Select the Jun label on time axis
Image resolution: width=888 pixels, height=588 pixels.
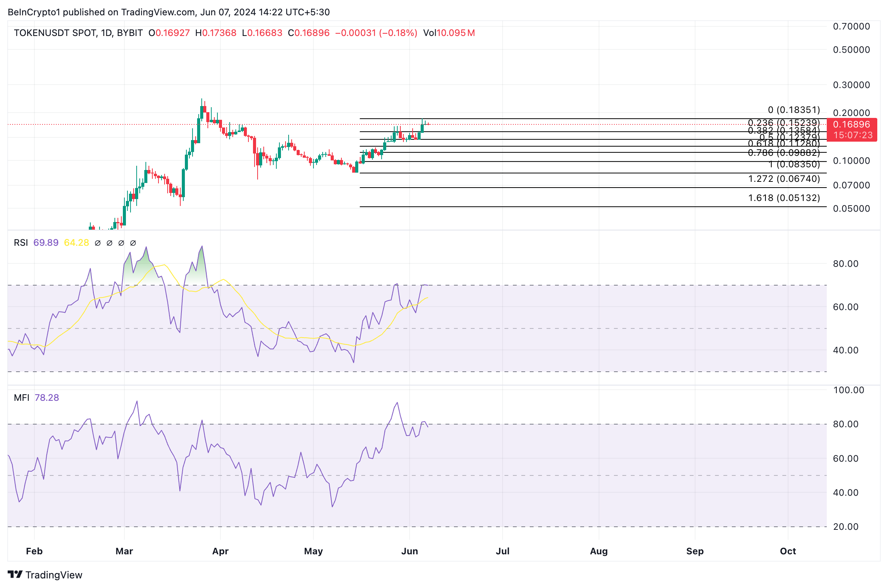tap(410, 551)
